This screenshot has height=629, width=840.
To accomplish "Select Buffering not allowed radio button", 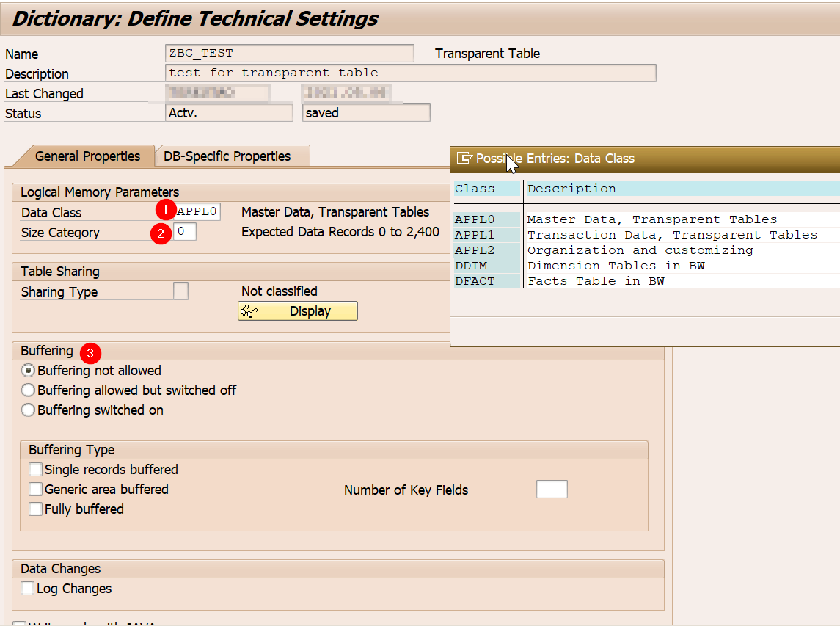I will [x=28, y=370].
